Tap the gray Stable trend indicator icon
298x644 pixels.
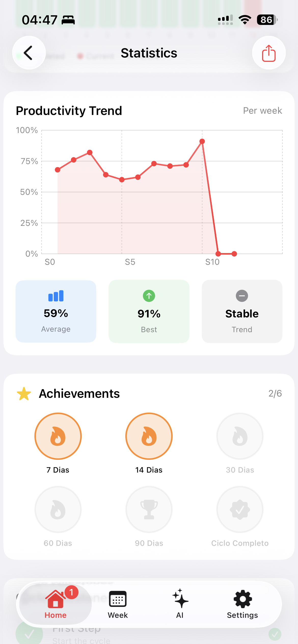point(242,296)
